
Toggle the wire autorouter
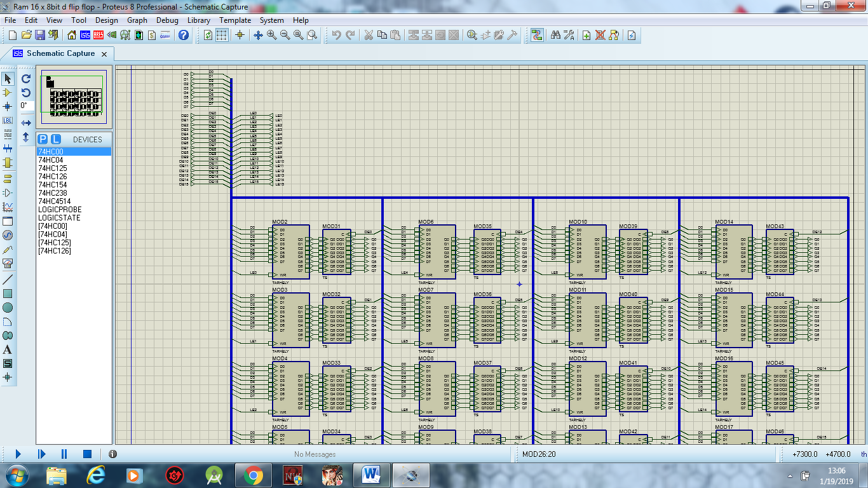coord(537,35)
